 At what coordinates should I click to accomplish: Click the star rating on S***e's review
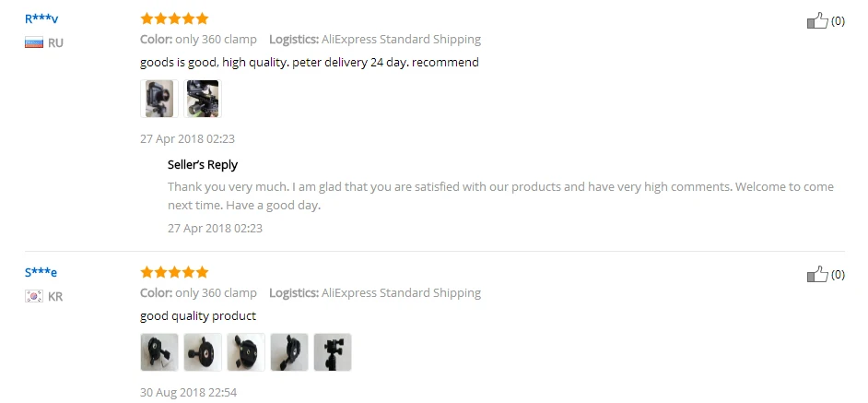pos(174,272)
